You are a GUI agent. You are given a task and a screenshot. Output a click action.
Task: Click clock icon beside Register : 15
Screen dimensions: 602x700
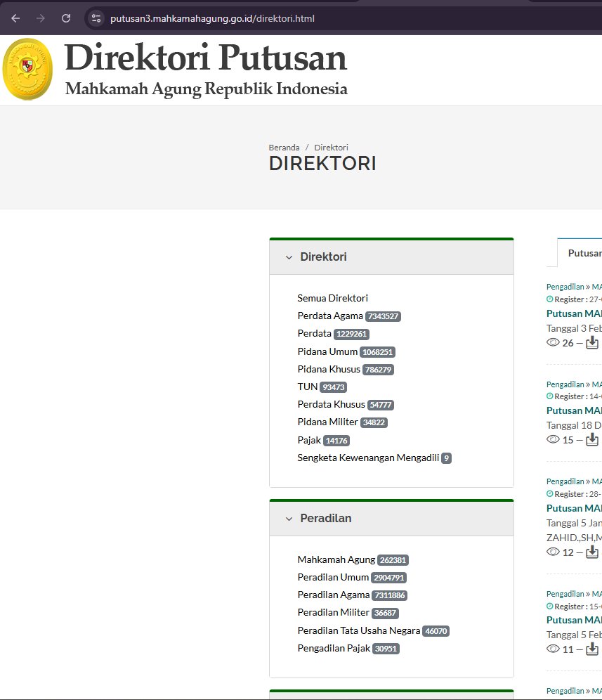click(x=550, y=607)
